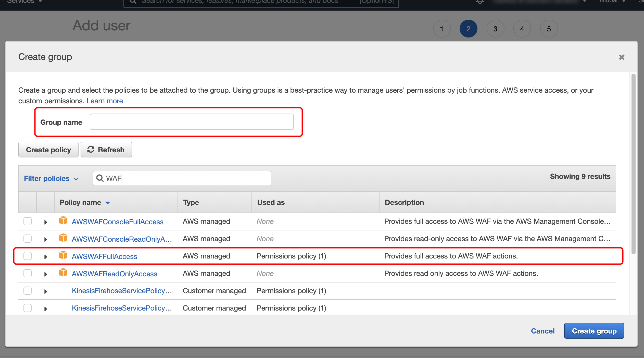The image size is (644, 358).
Task: Expand second KinesisFirehoseServicePolicy row
Action: coord(46,309)
